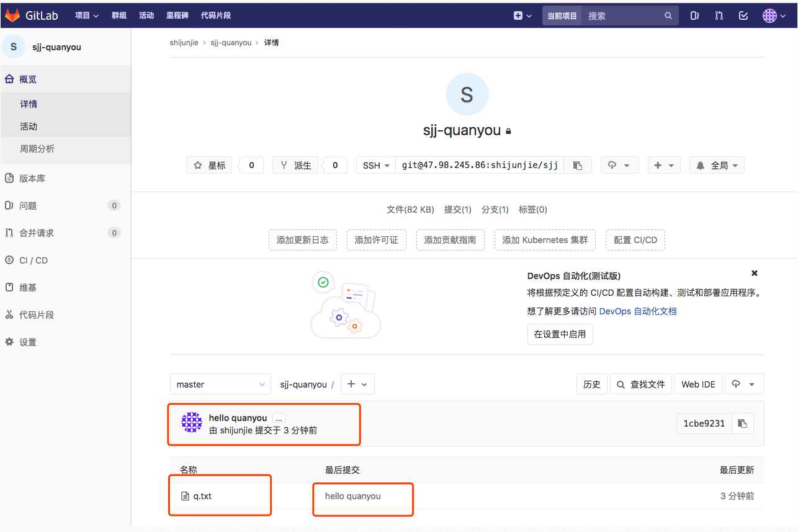Click the 添加贡献指南 button

[451, 240]
